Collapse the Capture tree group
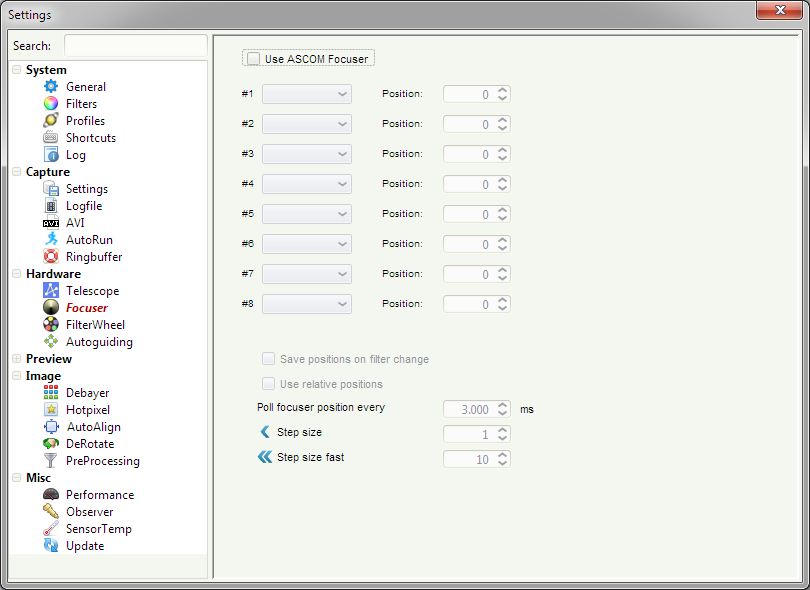Viewport: 810px width, 590px height. pyautogui.click(x=17, y=172)
